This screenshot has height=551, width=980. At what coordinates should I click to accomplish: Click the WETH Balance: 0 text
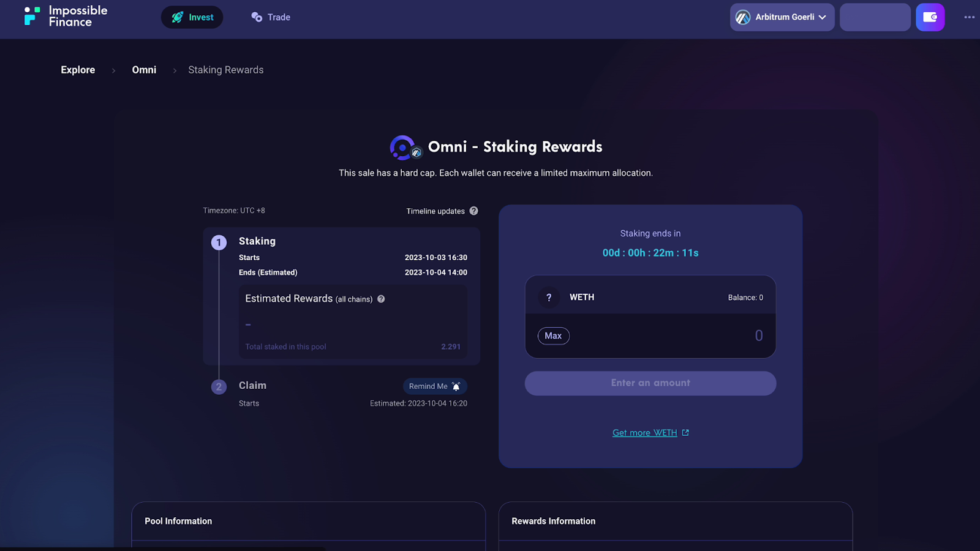(745, 298)
